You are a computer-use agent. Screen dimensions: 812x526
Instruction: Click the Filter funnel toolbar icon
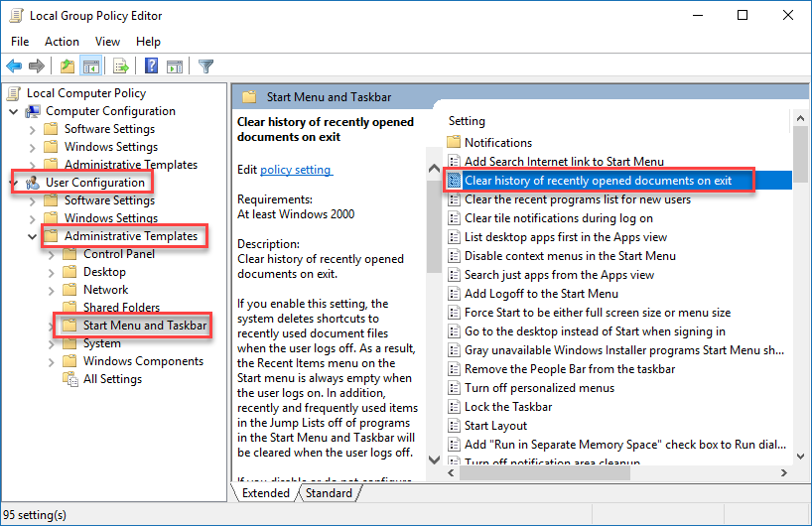coord(205,66)
